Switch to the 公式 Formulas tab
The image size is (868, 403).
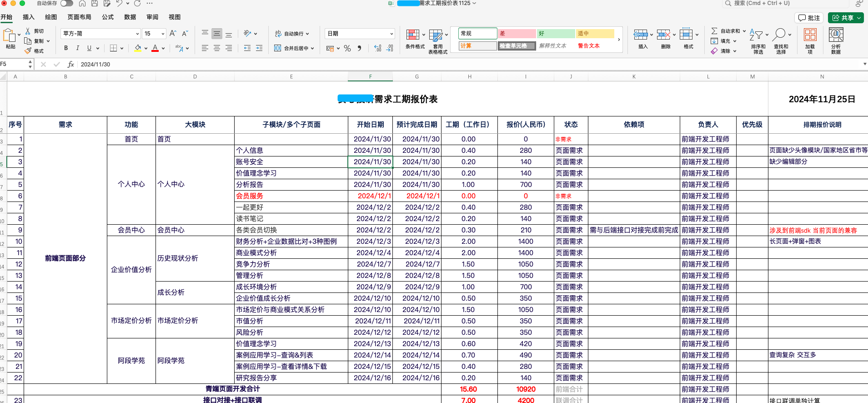108,17
